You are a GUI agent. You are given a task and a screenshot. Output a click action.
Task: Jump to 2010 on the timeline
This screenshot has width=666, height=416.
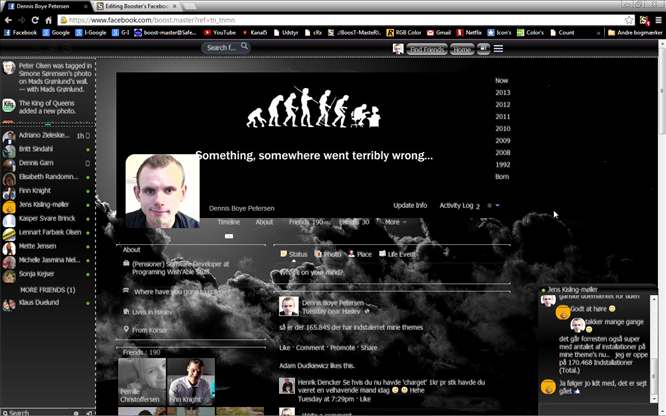coord(502,128)
